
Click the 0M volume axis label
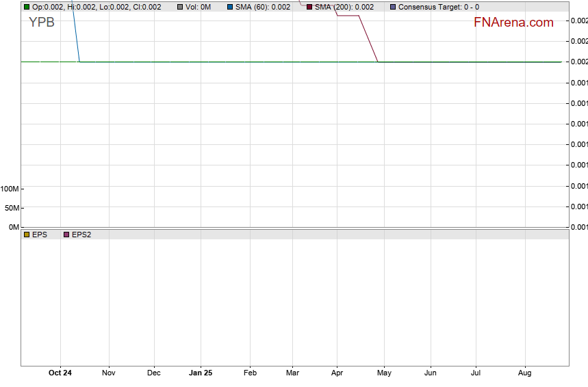[13, 227]
